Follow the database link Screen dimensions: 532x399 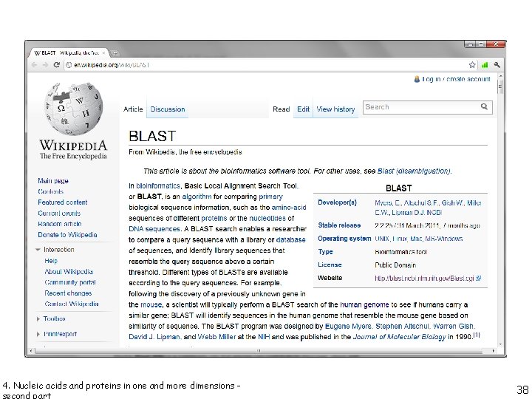coord(291,240)
